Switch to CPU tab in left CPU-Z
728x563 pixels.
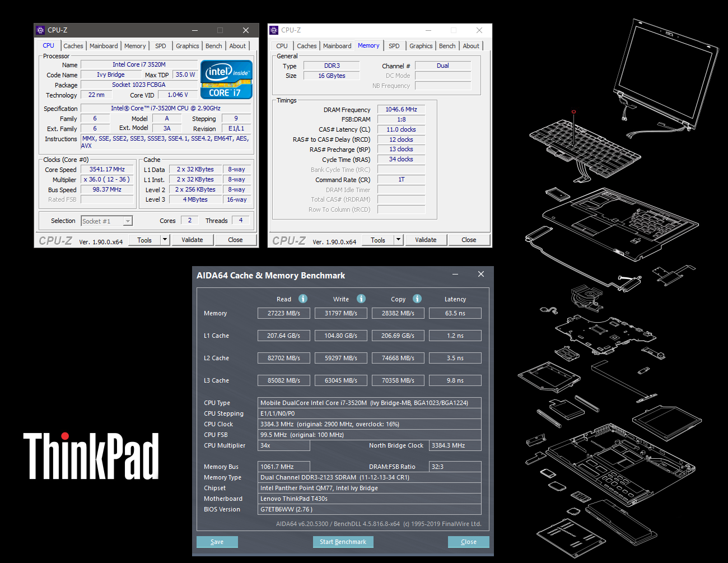[49, 46]
